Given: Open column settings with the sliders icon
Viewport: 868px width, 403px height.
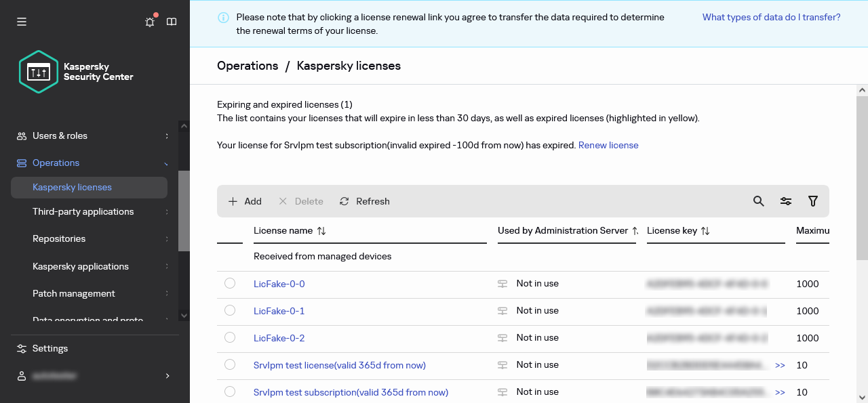Looking at the screenshot, I should point(786,201).
